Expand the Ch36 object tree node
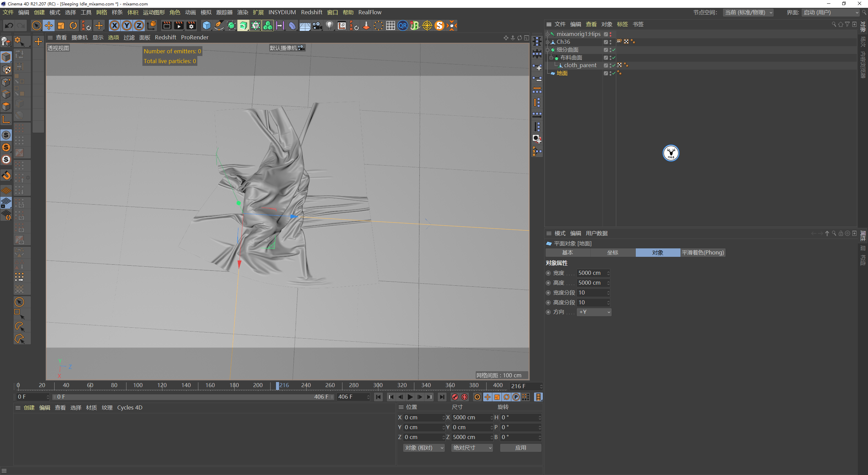Screen dimensions: 868x475 547,42
